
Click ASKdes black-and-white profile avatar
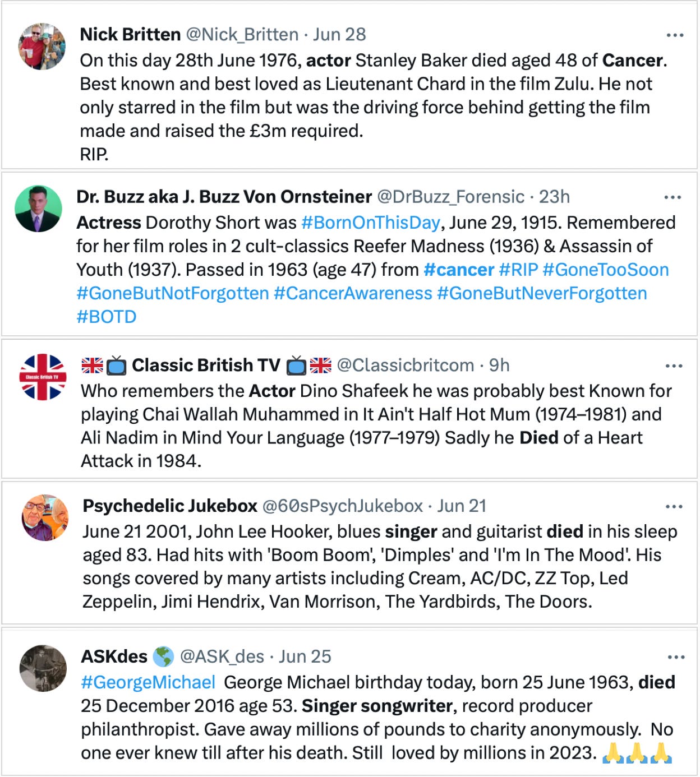point(43,668)
